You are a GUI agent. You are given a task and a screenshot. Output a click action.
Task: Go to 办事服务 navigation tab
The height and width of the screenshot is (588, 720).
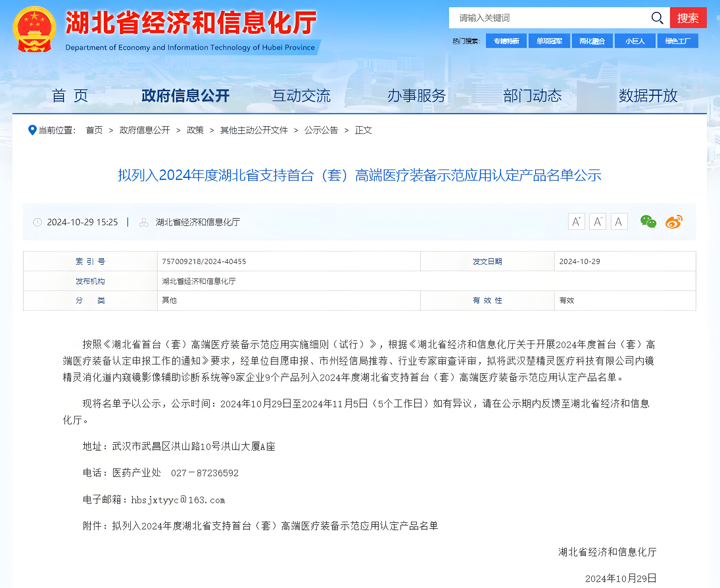pyautogui.click(x=417, y=96)
